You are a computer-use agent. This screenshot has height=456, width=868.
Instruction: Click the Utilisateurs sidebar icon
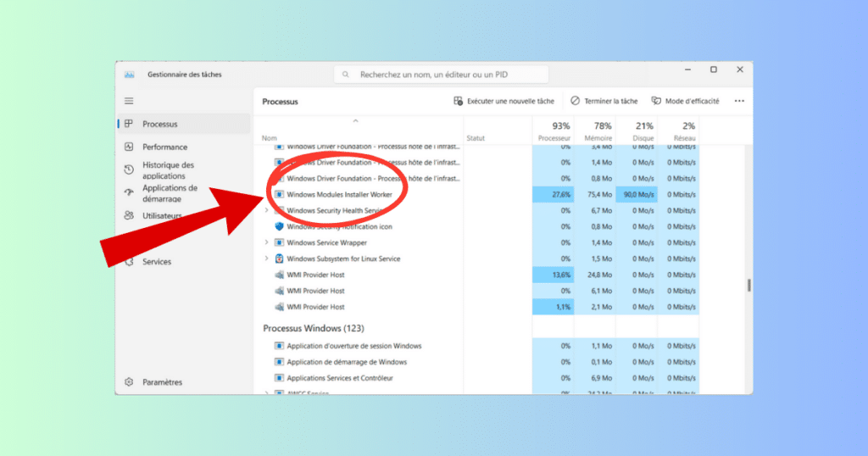click(x=129, y=215)
